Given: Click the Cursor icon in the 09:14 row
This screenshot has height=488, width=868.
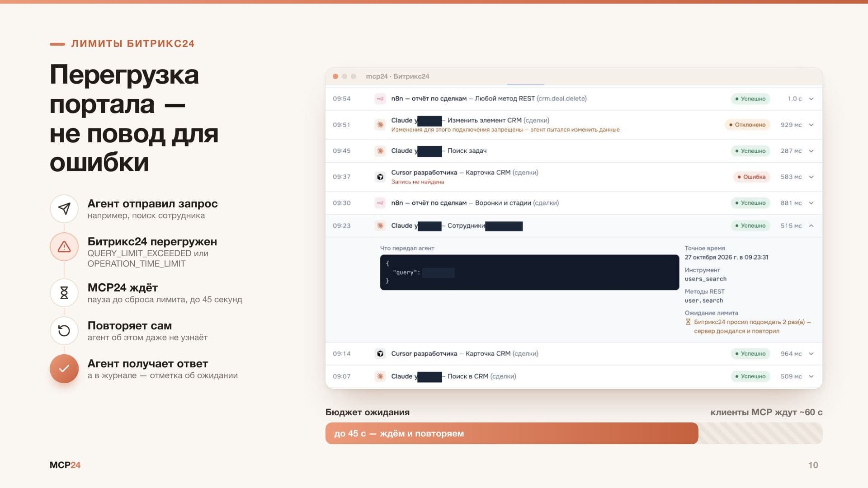Looking at the screenshot, I should click(x=380, y=354).
